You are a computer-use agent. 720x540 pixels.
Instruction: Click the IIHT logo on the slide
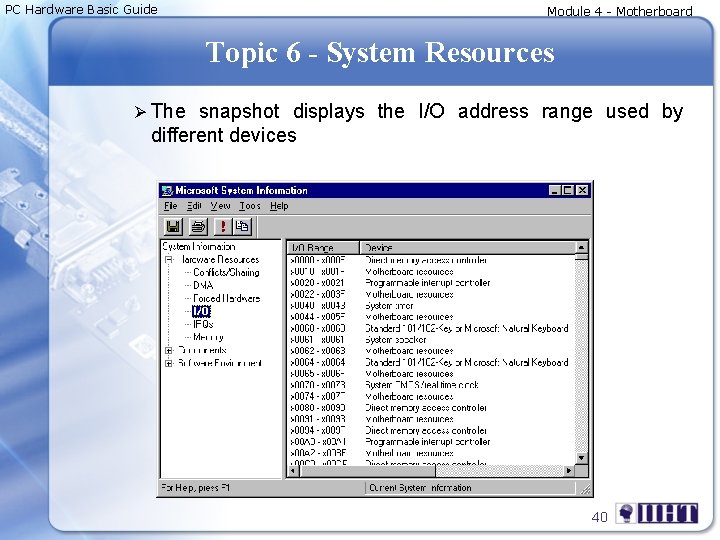[657, 513]
